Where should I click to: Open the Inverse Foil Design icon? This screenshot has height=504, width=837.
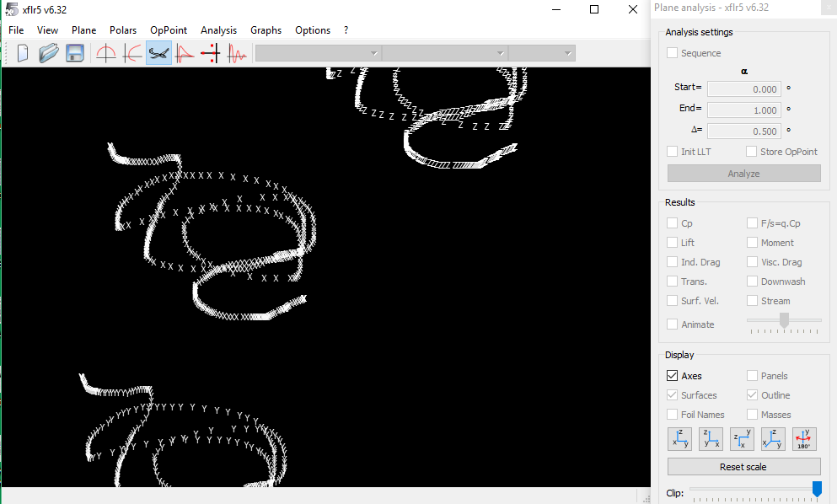click(x=132, y=53)
